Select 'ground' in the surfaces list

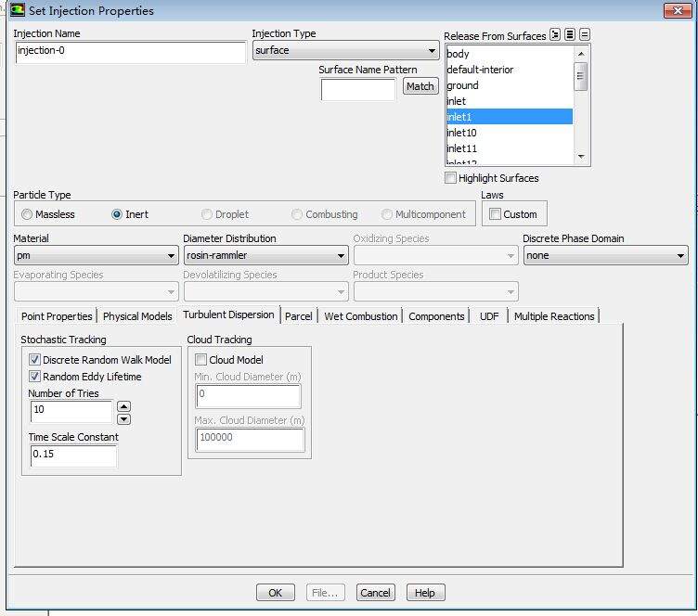point(510,85)
